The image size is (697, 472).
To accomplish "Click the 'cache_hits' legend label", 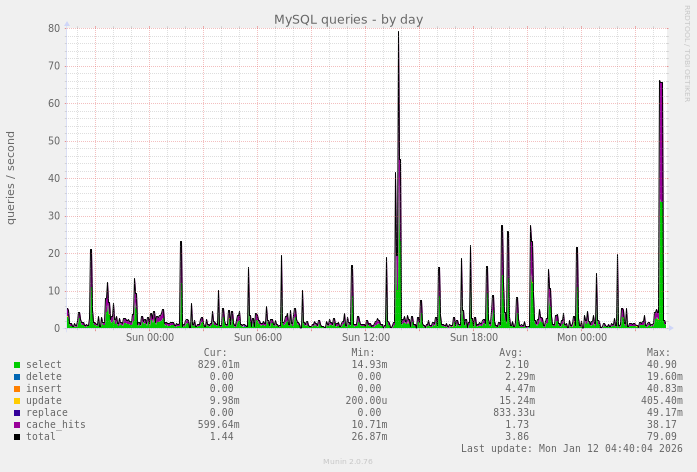I will click(56, 424).
